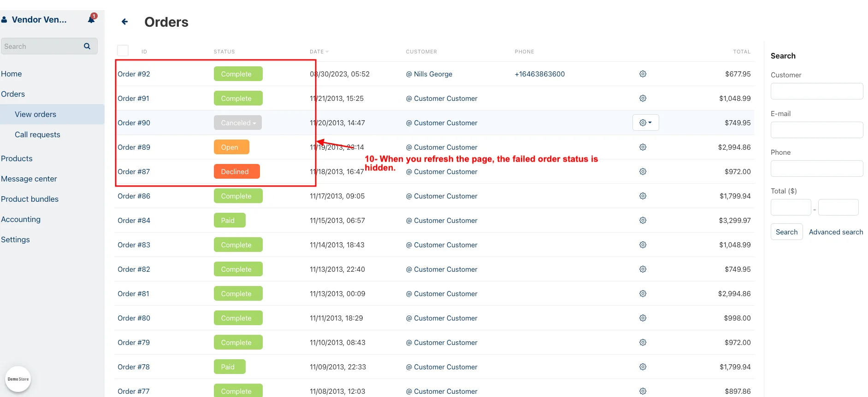Click the Search button in filter panel
The width and height of the screenshot is (868, 397).
[x=786, y=232]
